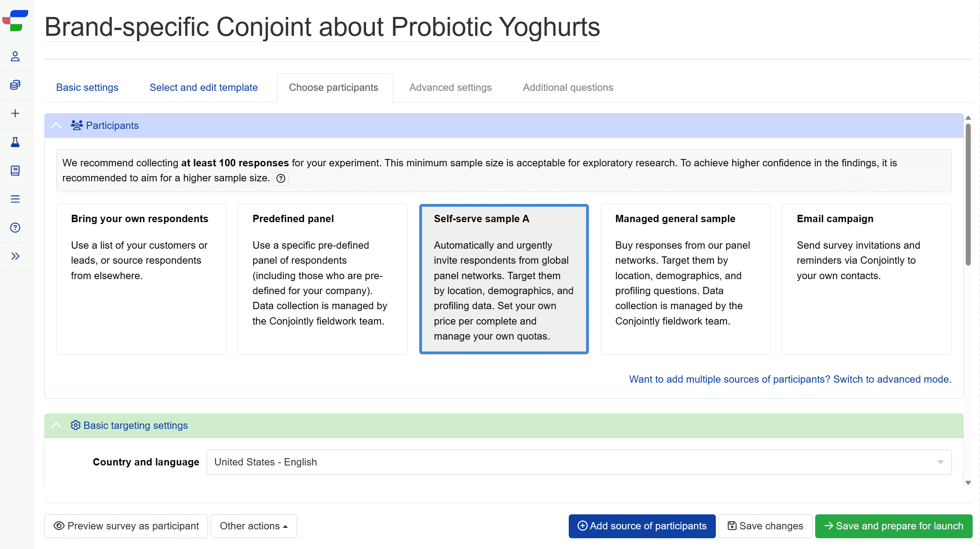
Task: Expand the Country and language dropdown
Action: 940,462
